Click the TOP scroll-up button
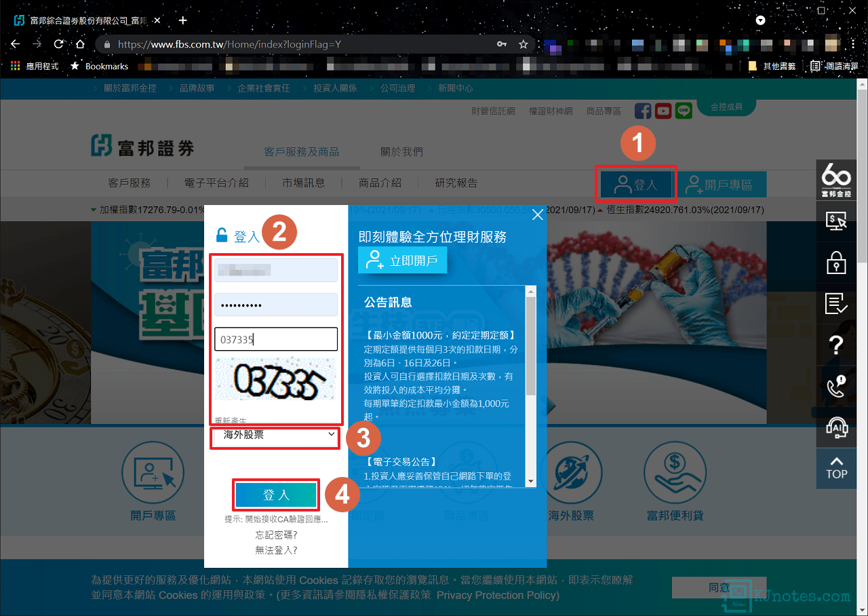This screenshot has height=616, width=868. (x=836, y=467)
